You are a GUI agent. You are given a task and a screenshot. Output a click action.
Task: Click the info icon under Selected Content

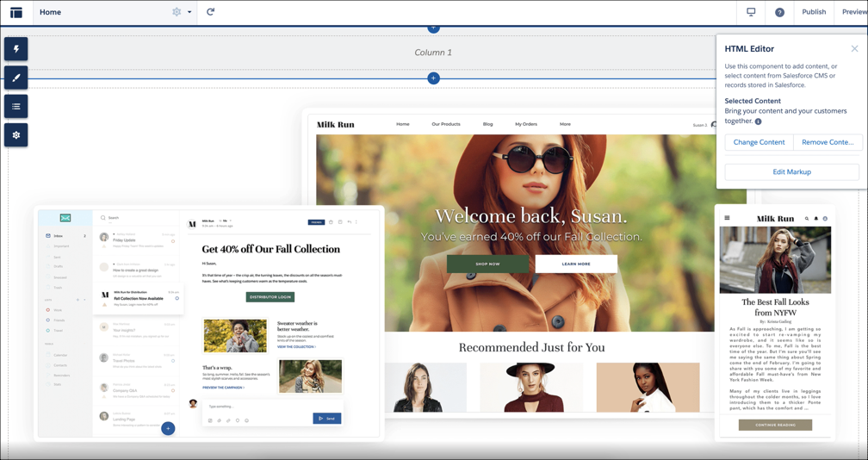pyautogui.click(x=758, y=121)
